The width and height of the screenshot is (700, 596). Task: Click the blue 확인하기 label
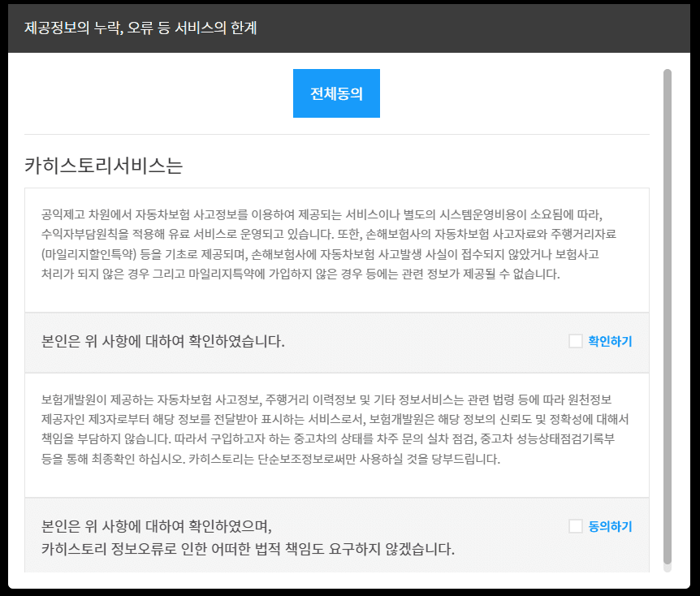610,341
